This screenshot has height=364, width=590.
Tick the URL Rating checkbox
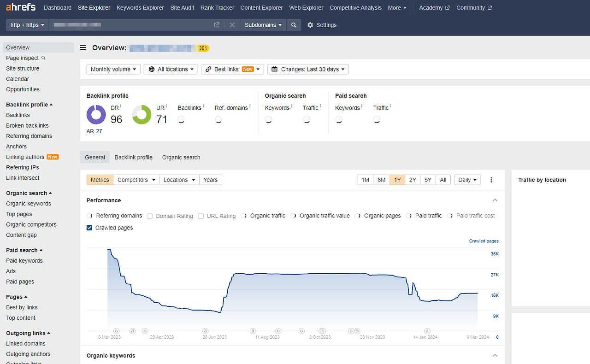[201, 216]
